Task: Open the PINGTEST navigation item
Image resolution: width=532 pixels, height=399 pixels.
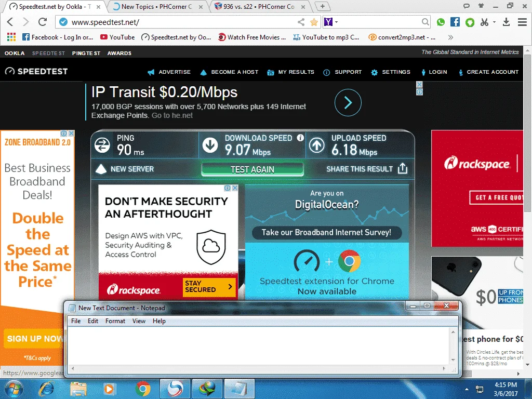Action: [x=86, y=53]
